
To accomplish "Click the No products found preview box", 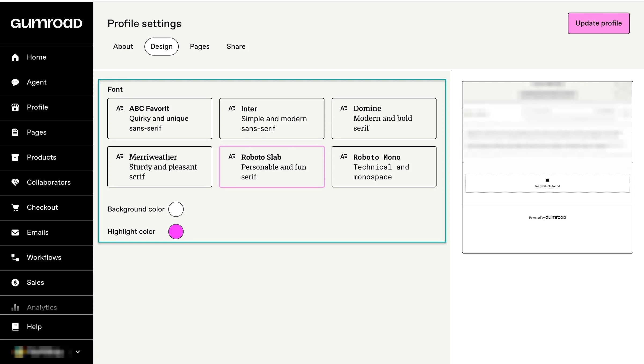I will 547,183.
